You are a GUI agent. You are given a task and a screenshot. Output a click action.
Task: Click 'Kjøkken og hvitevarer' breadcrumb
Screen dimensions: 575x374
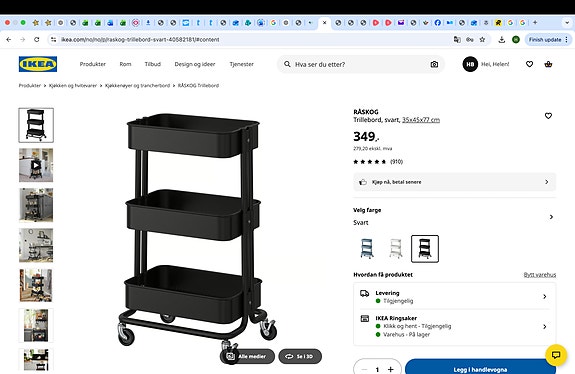click(x=73, y=85)
